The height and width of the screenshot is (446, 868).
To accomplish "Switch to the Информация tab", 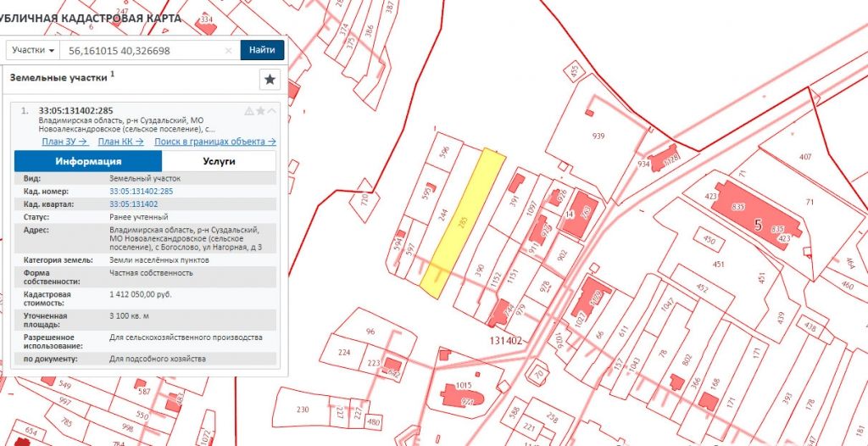I will click(88, 161).
